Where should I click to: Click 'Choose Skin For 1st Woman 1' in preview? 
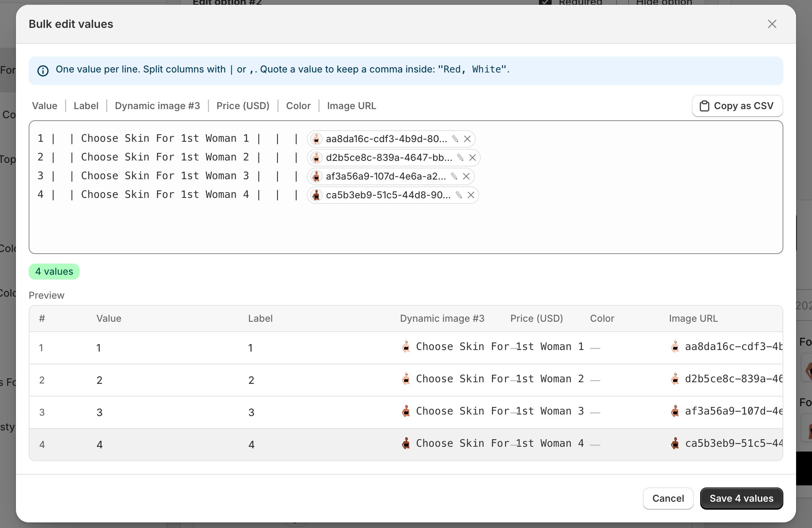(500, 347)
